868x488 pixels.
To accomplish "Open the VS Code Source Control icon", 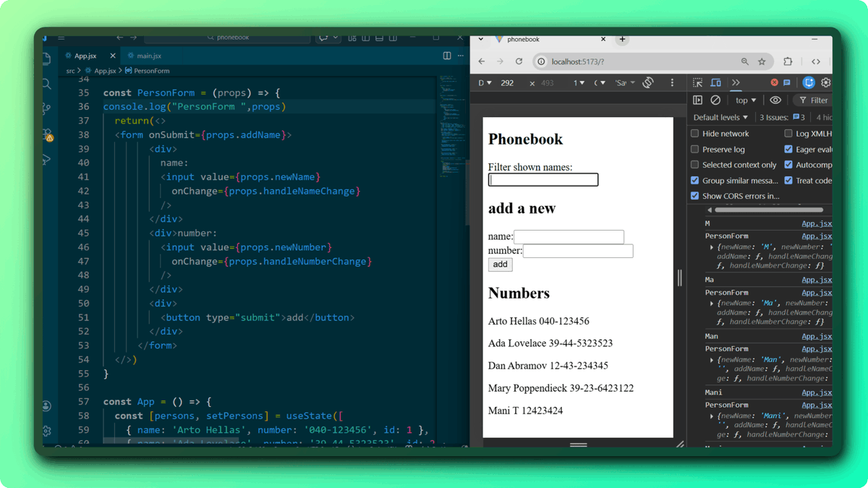I will click(47, 108).
